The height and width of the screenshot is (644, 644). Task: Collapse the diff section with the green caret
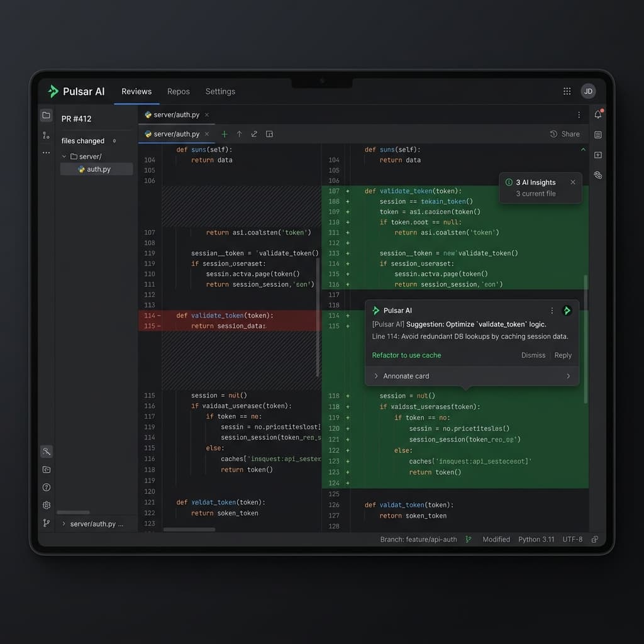[x=583, y=150]
